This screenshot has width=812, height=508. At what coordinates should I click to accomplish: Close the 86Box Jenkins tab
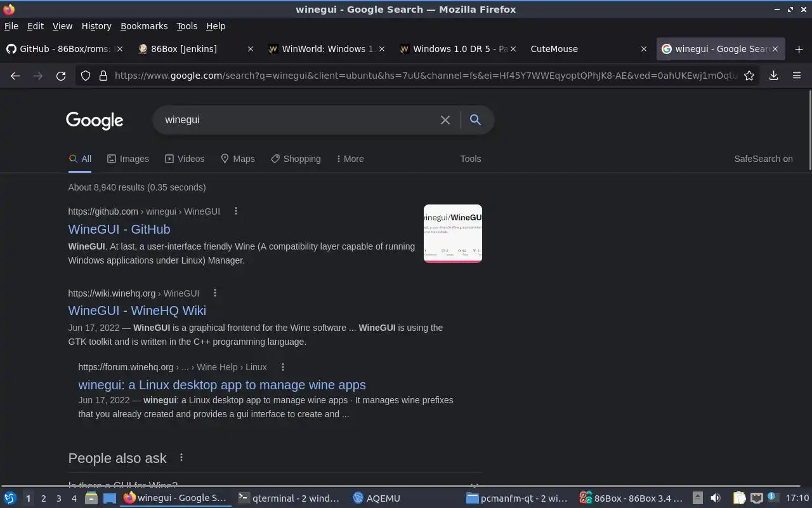[250, 49]
